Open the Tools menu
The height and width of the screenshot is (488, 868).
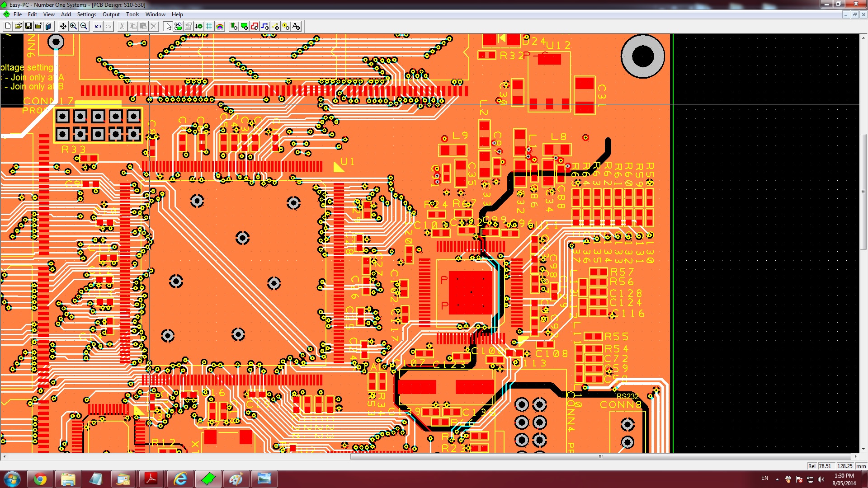(x=132, y=14)
